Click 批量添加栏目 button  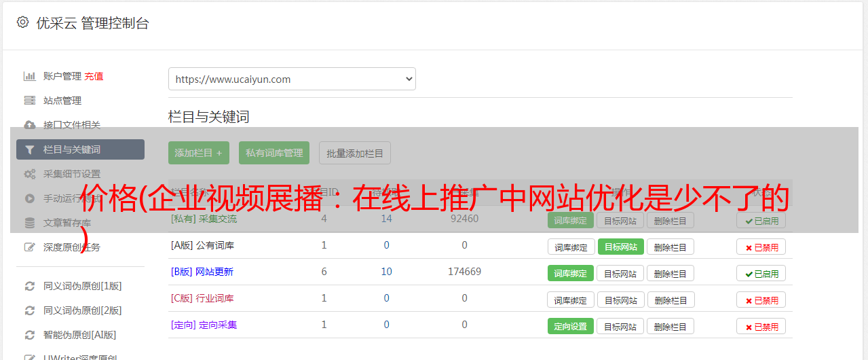click(x=355, y=153)
